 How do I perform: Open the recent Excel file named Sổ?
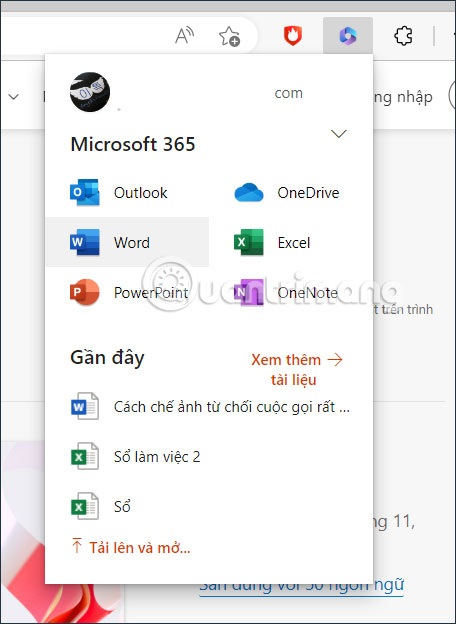[x=210, y=506]
